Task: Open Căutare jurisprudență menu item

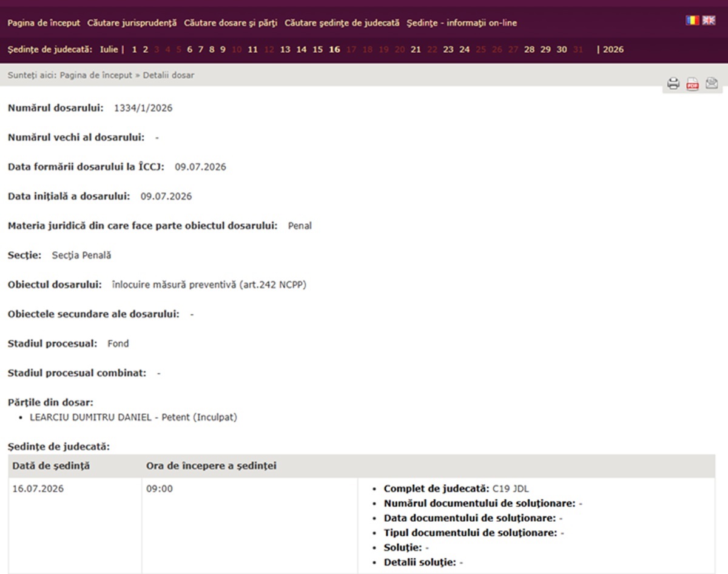Action: pyautogui.click(x=132, y=23)
